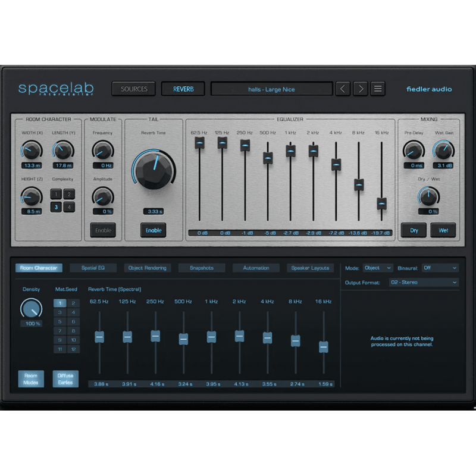
Task: Switch to the Spatial EQ tab
Action: [93, 268]
